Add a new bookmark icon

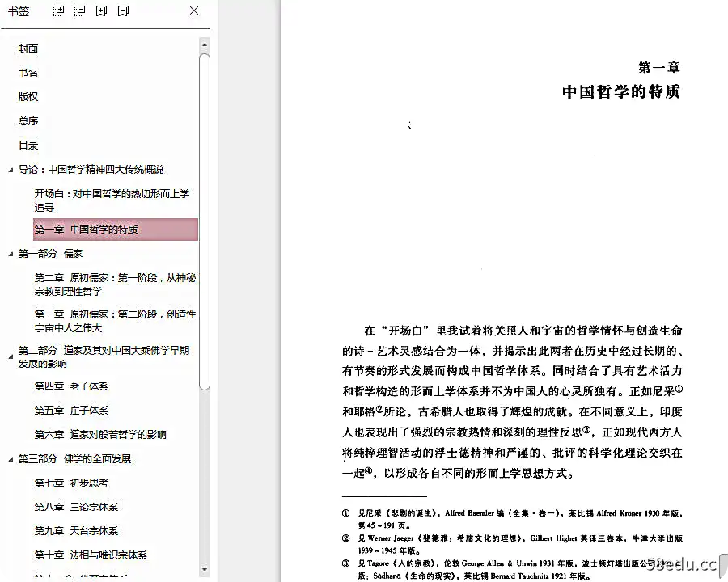(x=101, y=11)
